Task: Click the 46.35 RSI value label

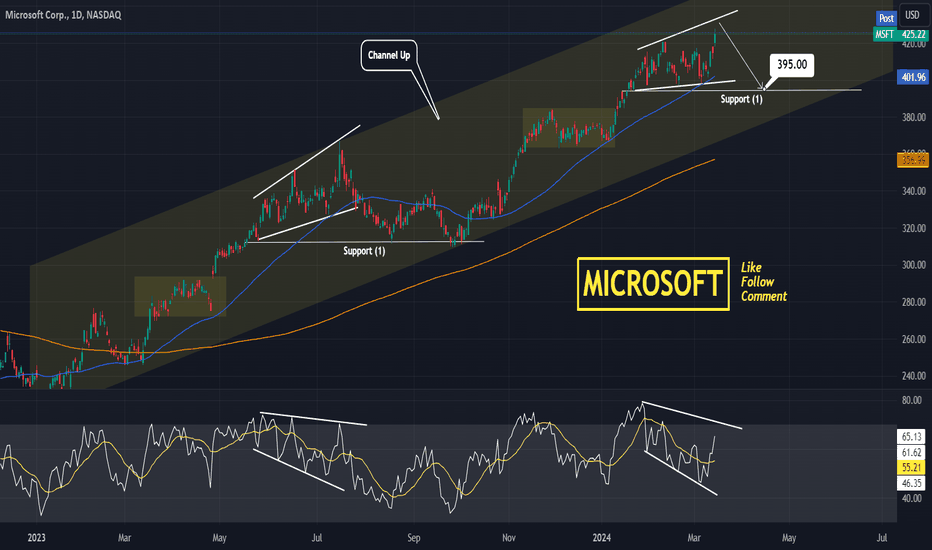Action: pyautogui.click(x=911, y=483)
